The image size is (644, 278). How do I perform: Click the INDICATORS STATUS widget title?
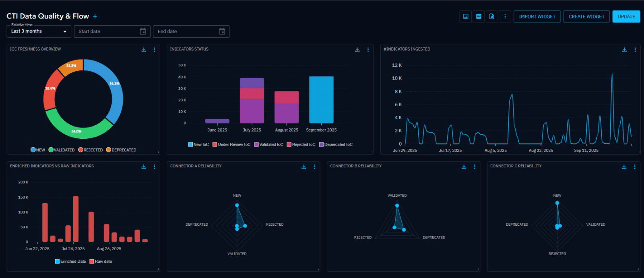(189, 49)
